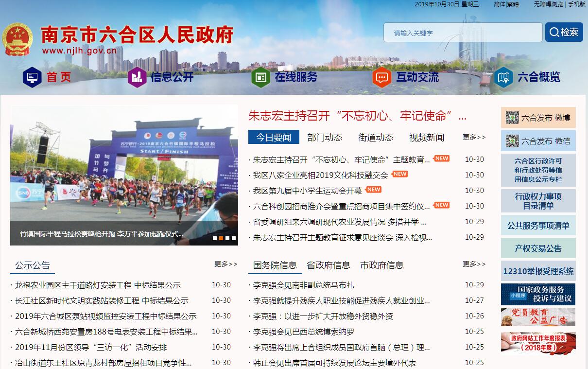This screenshot has width=588, height=369.
Task: Expand 更多>> in the 公示公告 section
Action: pyautogui.click(x=225, y=264)
